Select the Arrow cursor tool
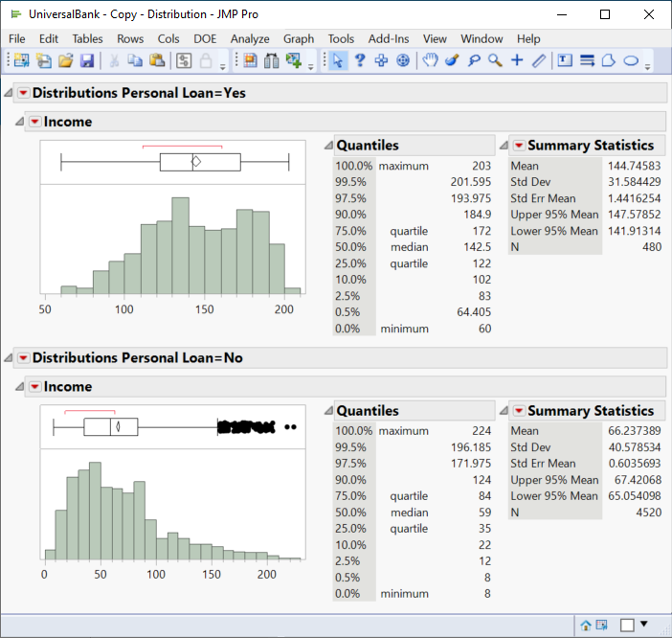Viewport: 672px width, 638px height. point(338,60)
